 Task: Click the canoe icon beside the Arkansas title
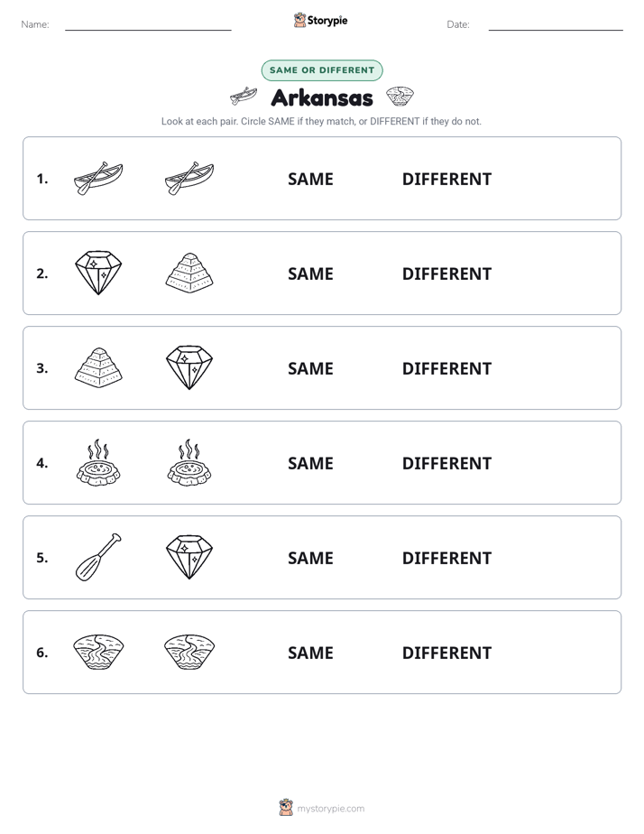coord(244,97)
